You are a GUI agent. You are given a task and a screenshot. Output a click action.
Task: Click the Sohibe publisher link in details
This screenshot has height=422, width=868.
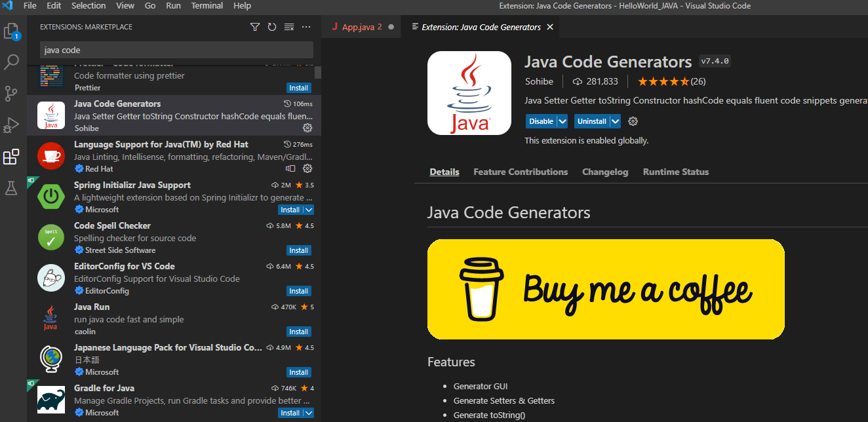coord(539,81)
